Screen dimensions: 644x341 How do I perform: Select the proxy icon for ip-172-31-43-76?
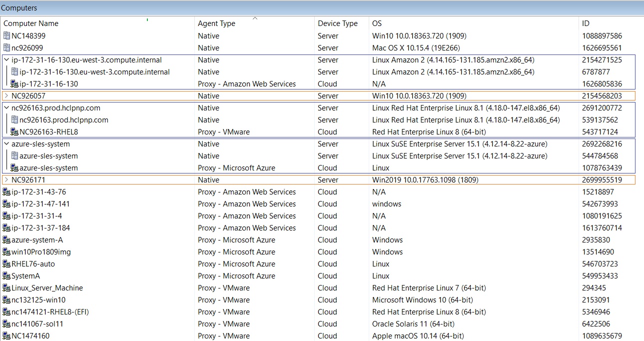tap(6, 192)
